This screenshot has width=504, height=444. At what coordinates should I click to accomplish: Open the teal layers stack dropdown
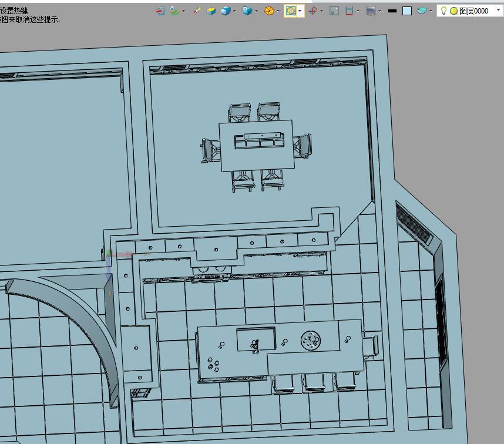(x=431, y=11)
